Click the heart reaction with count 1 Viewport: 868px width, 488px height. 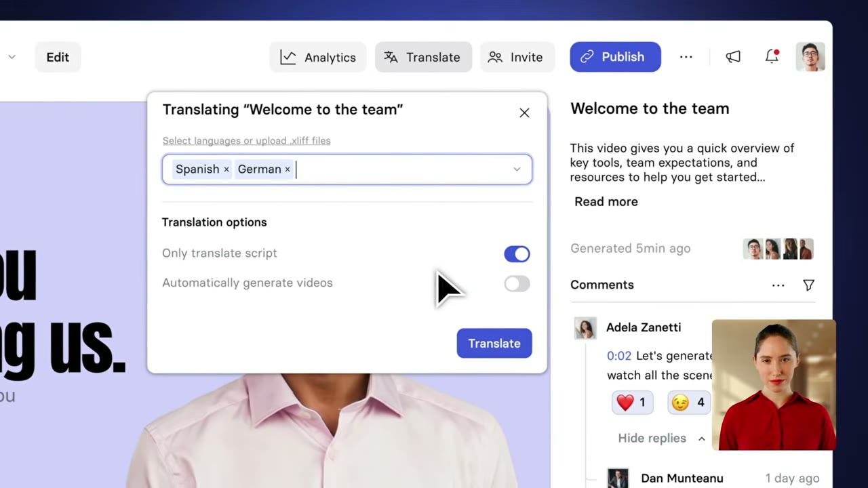point(633,403)
